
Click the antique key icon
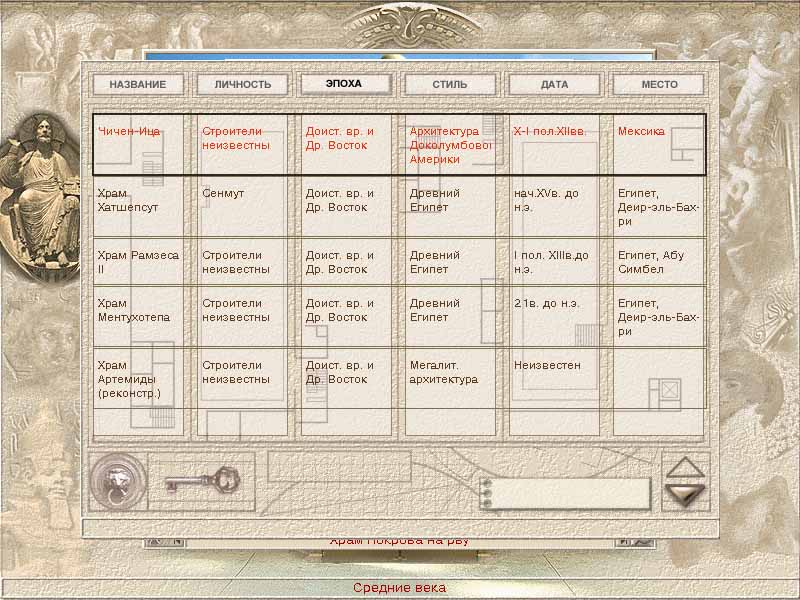coord(202,480)
